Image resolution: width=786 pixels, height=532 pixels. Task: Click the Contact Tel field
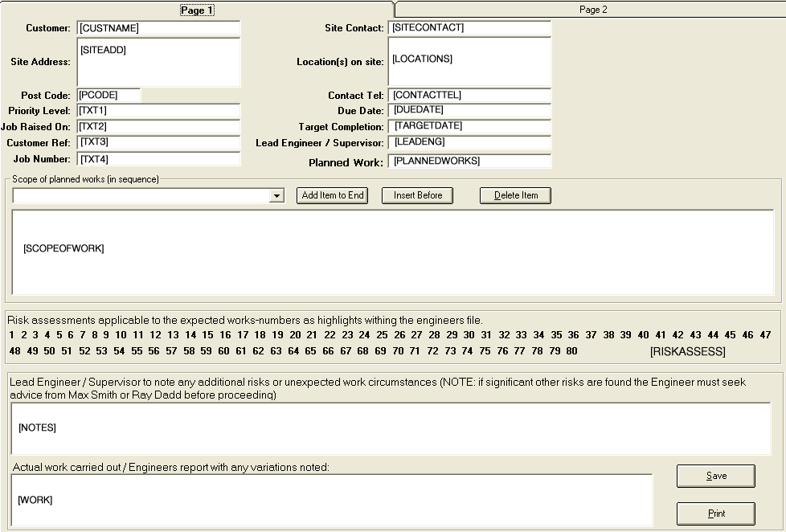pyautogui.click(x=469, y=96)
